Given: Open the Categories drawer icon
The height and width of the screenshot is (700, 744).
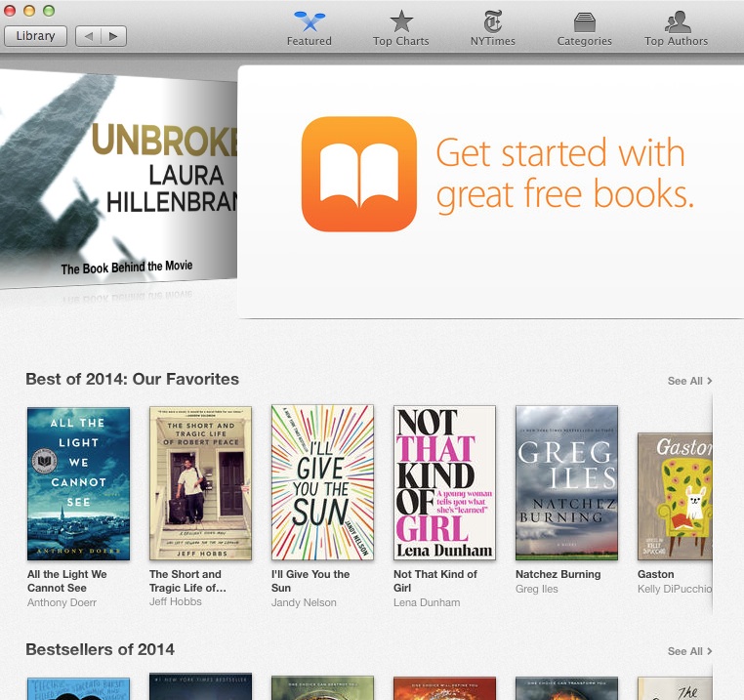Looking at the screenshot, I should click(584, 22).
